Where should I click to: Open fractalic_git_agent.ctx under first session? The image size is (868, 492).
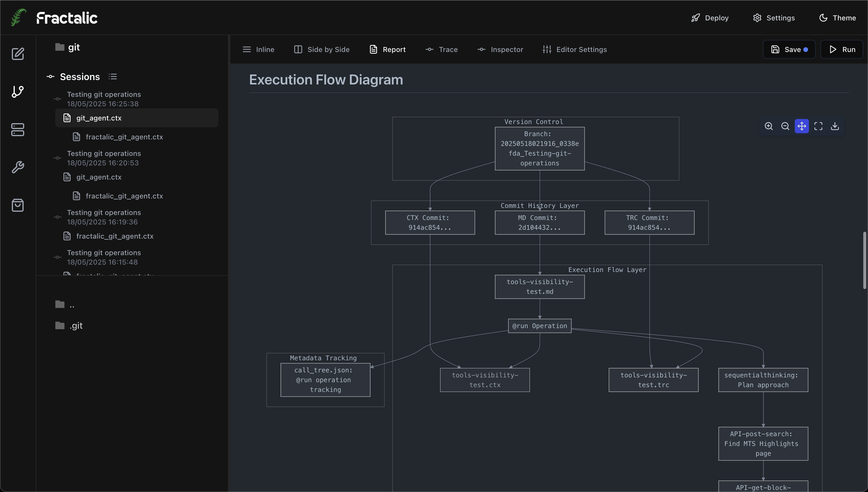click(x=118, y=137)
